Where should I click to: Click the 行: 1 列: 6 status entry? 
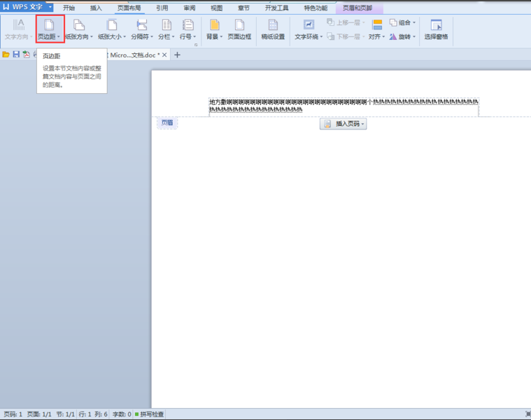tap(93, 414)
